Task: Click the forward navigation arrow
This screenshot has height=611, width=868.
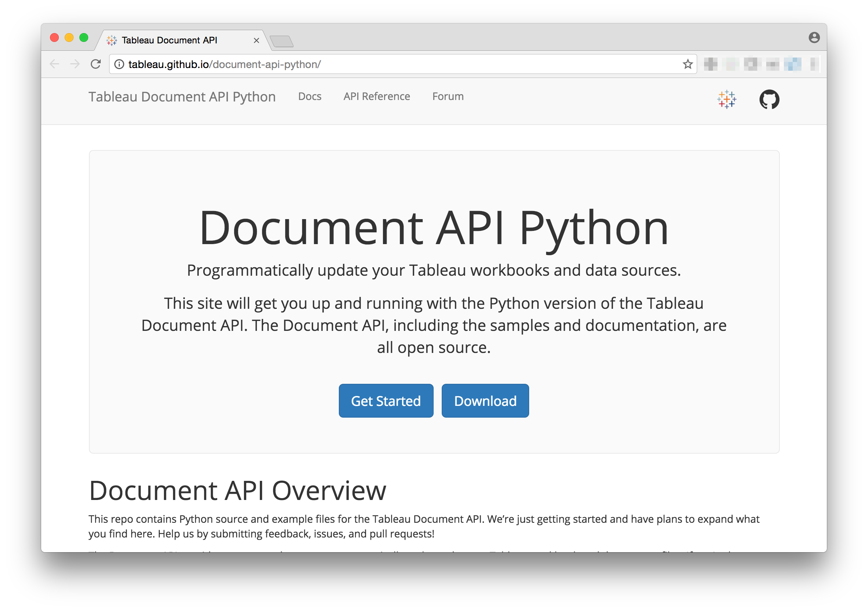Action: click(75, 64)
